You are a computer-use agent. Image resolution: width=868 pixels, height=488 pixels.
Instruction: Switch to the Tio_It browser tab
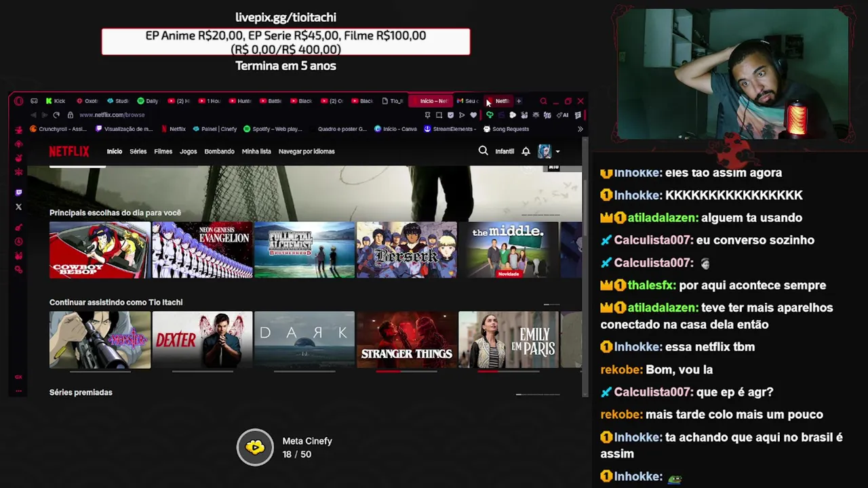point(393,101)
